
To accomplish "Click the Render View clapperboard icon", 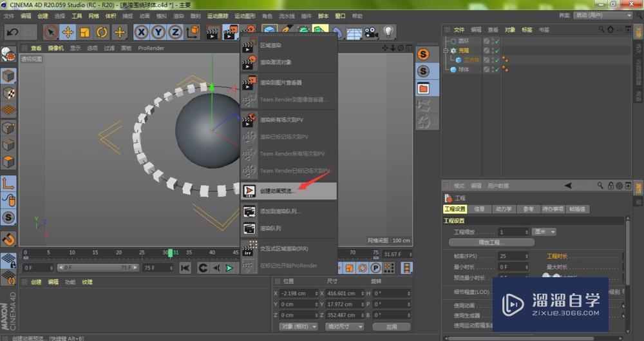I will pyautogui.click(x=213, y=32).
